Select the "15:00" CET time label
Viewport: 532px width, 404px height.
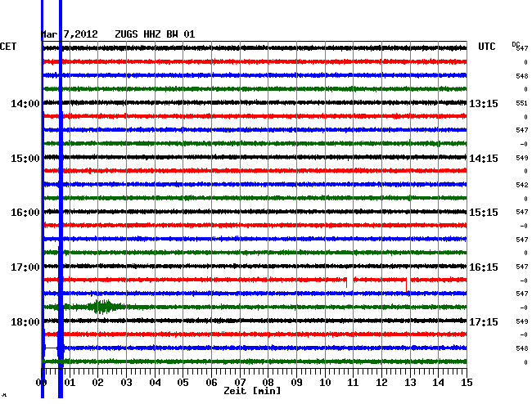tap(25, 159)
